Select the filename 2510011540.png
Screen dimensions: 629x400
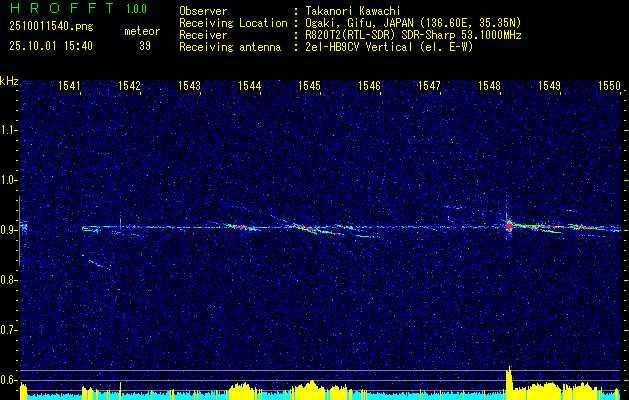[x=51, y=27]
